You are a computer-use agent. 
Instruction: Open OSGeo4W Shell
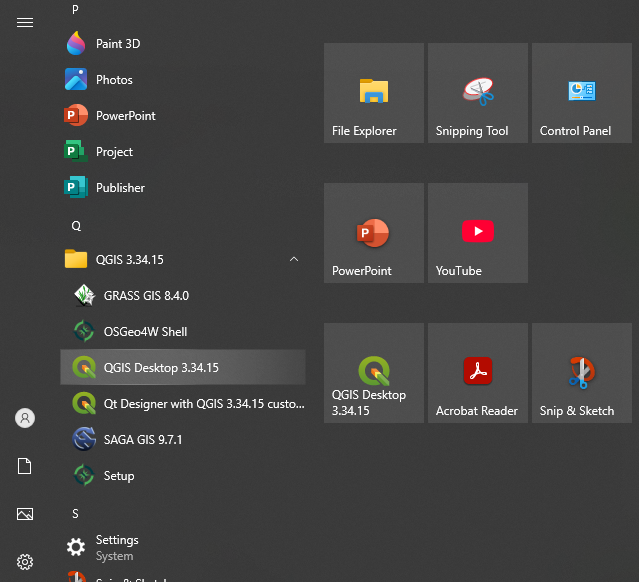coord(145,332)
